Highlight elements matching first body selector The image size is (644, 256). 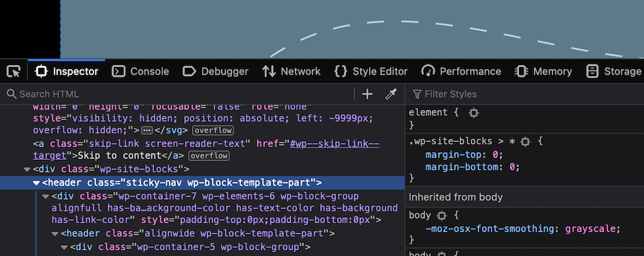442,215
